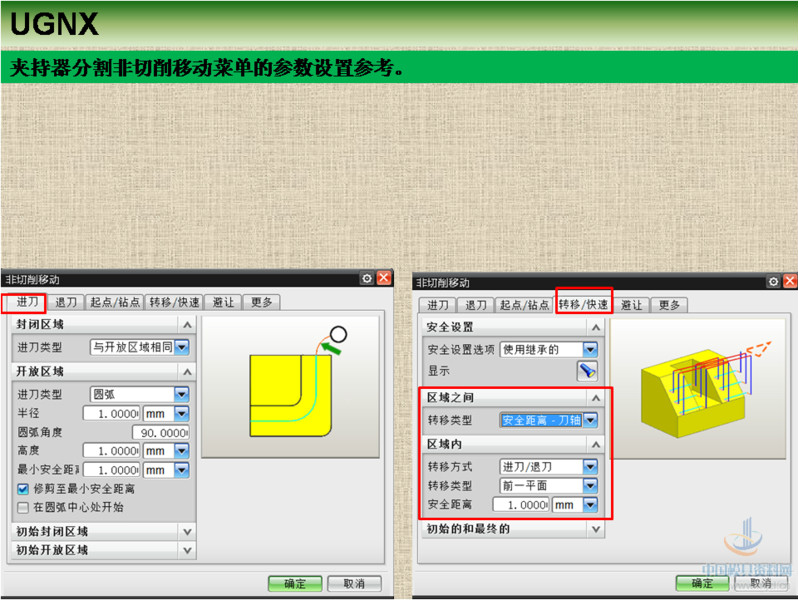Screen dimensions: 798x600
Task: Click the 显示 flashlight icon under 安全设置
Action: tap(587, 370)
